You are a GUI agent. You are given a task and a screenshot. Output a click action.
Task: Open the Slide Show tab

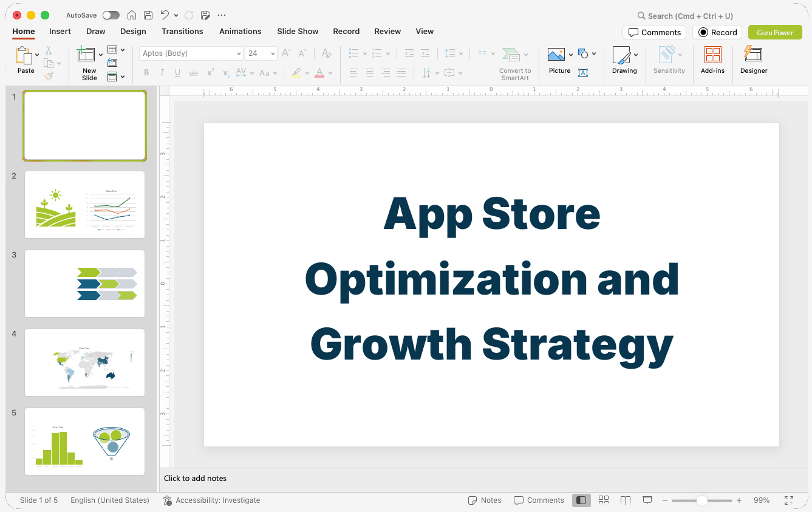298,32
